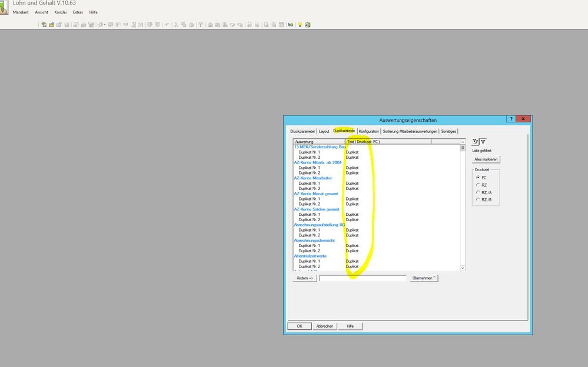The width and height of the screenshot is (588, 367).
Task: Click the list scrollbar up arrow
Action: coord(463,142)
